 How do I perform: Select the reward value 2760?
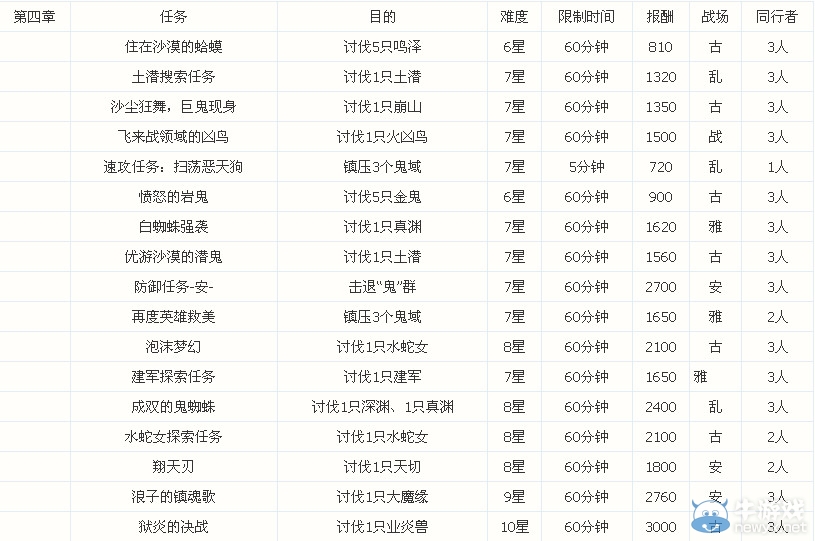tap(661, 497)
